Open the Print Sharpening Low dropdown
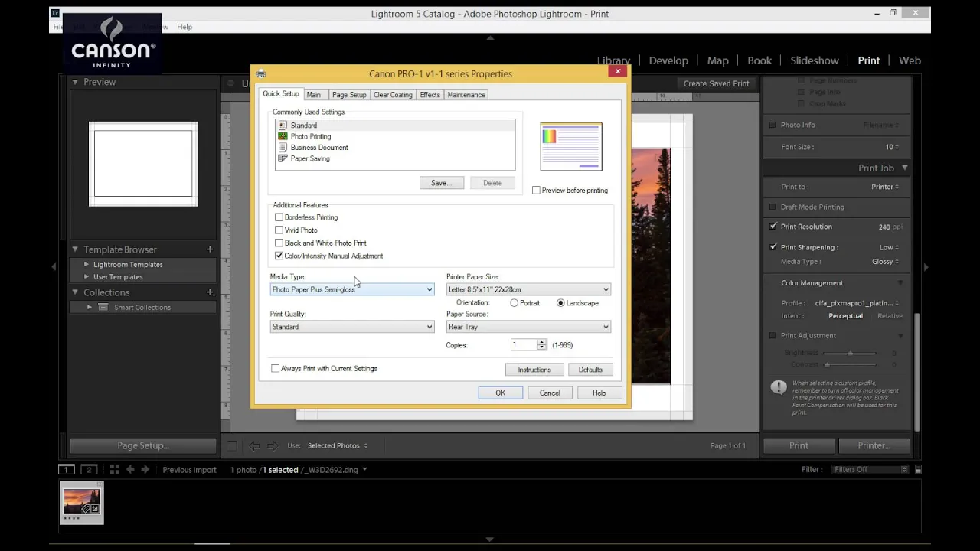The width and height of the screenshot is (980, 551). [x=889, y=247]
